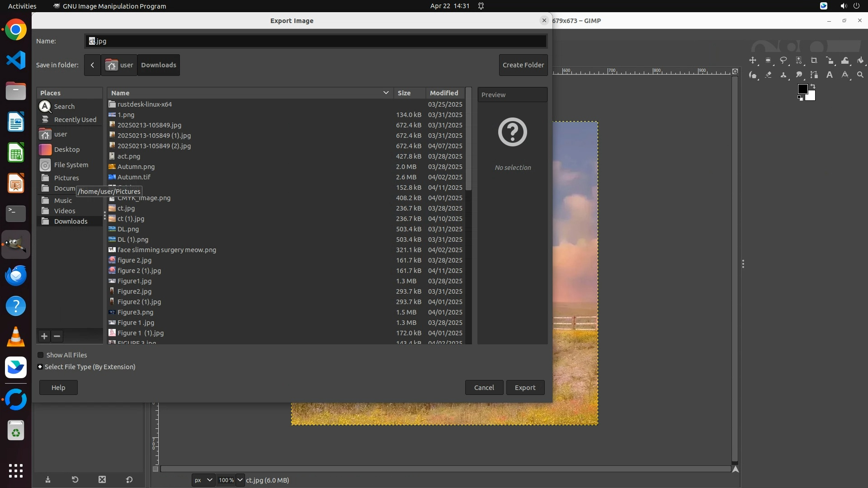Click the Export button

pos(525,388)
